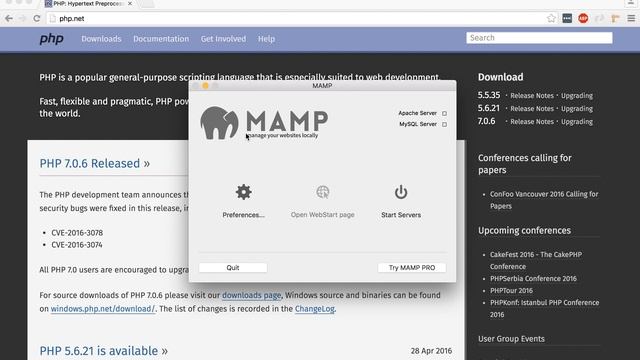Screen dimensions: 640x360
Task: Open MAMP Preferences gear icon
Action: point(243,192)
